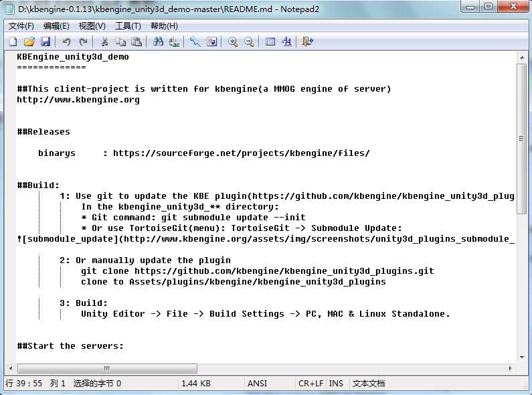Paste from clipboard with the toolbar icon

pyautogui.click(x=137, y=42)
